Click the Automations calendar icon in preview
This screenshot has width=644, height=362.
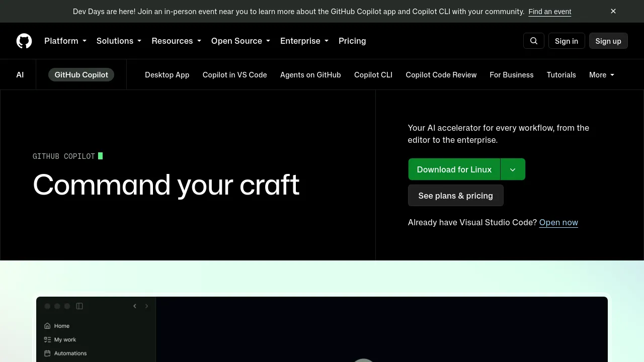click(47, 353)
